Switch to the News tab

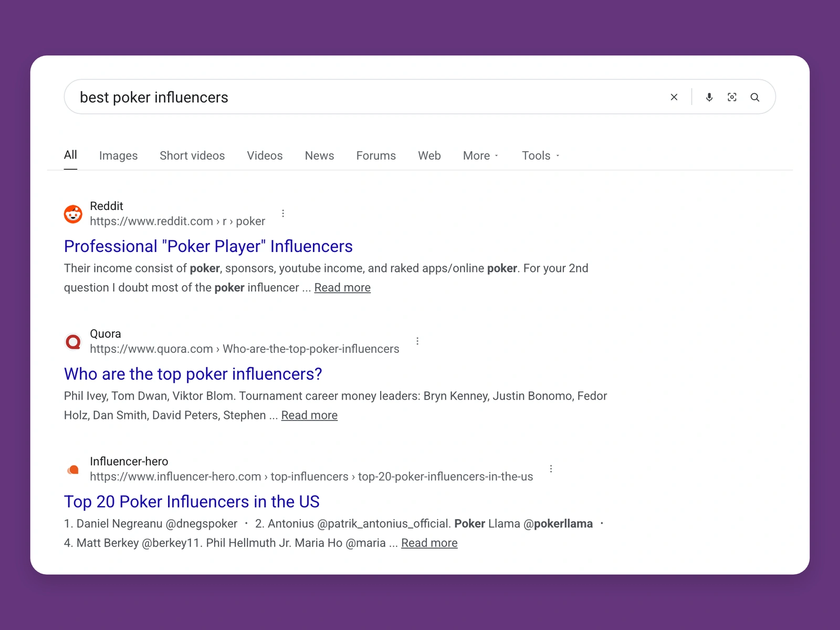[319, 155]
